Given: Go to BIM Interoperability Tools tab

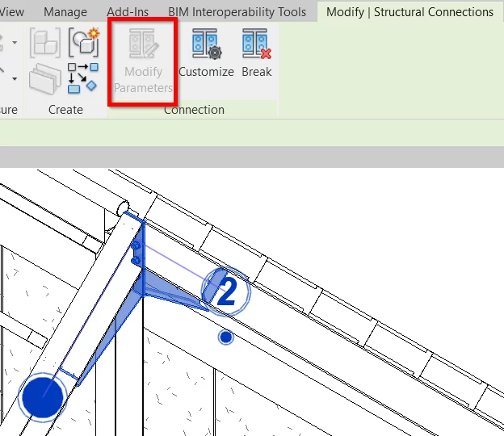Looking at the screenshot, I should [x=237, y=12].
